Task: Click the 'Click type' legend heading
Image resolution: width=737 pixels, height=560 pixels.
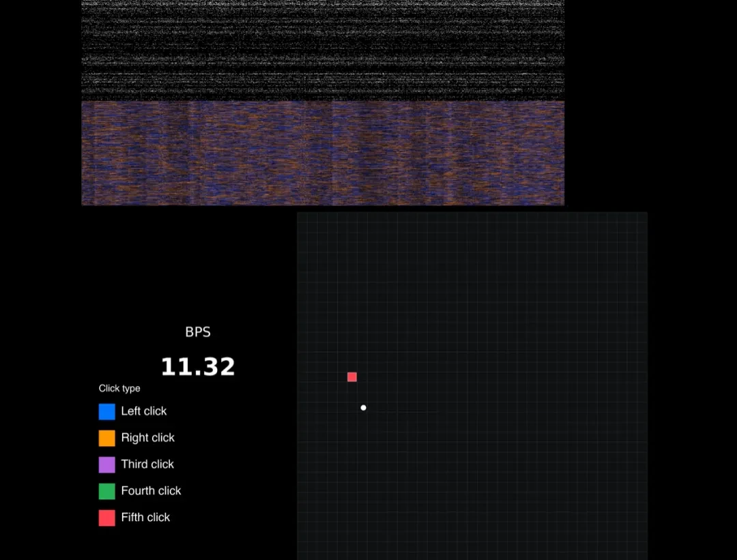Action: tap(119, 389)
